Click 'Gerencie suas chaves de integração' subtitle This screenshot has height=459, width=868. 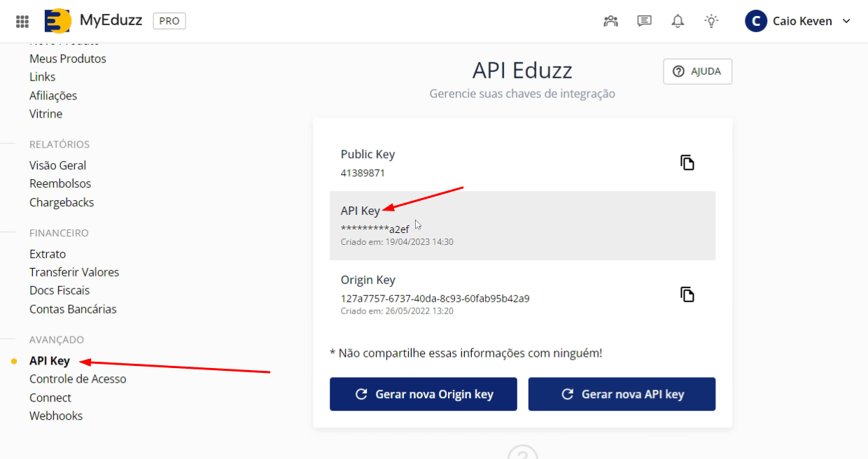click(x=522, y=93)
